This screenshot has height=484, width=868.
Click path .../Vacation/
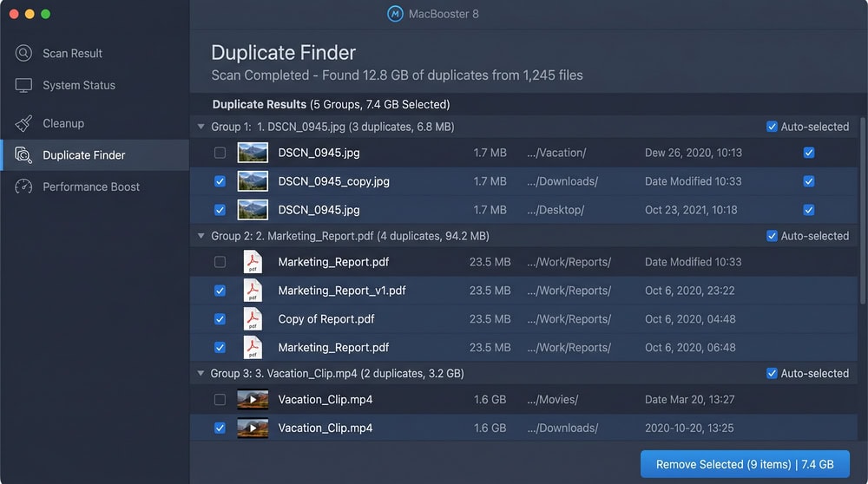pyautogui.click(x=556, y=153)
